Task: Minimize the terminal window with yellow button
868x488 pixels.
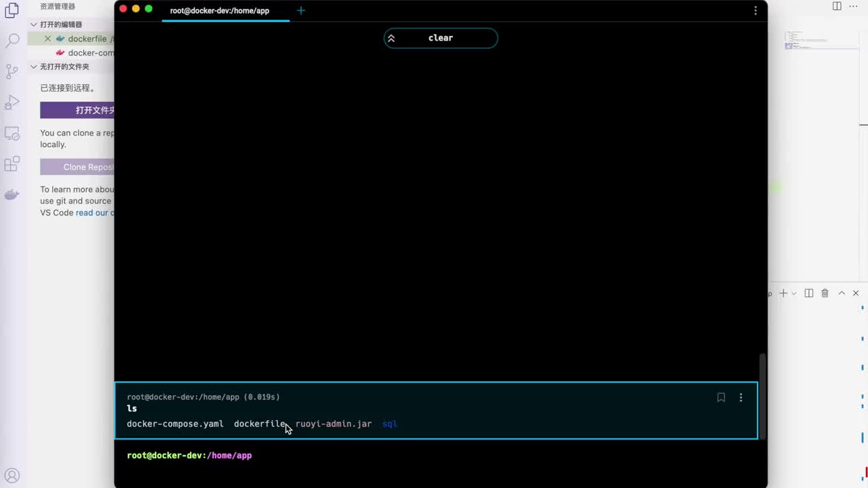Action: [x=136, y=9]
